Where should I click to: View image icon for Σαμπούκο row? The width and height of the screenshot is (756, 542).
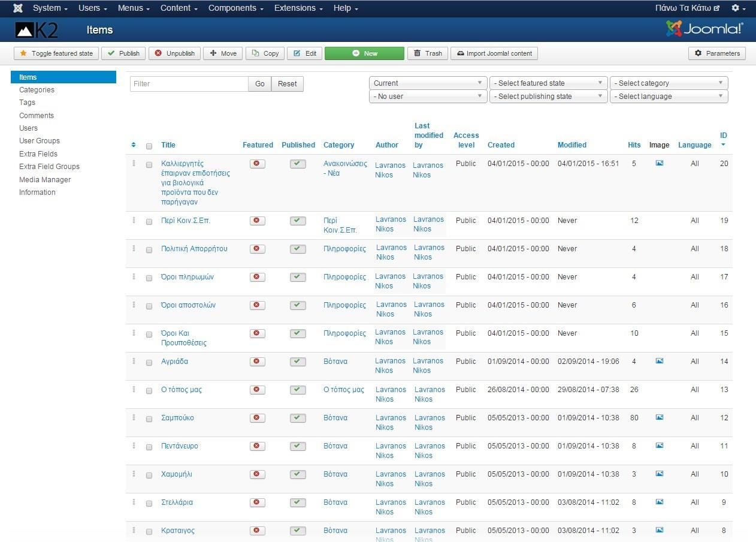click(660, 417)
